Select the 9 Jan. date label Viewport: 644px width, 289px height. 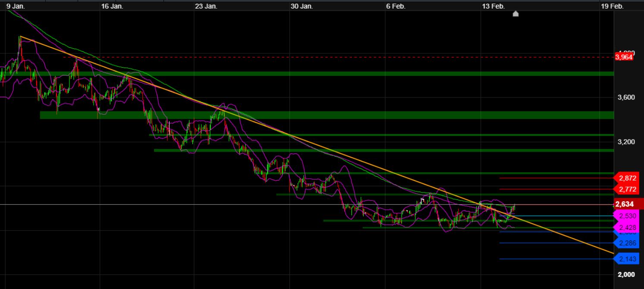15,6
